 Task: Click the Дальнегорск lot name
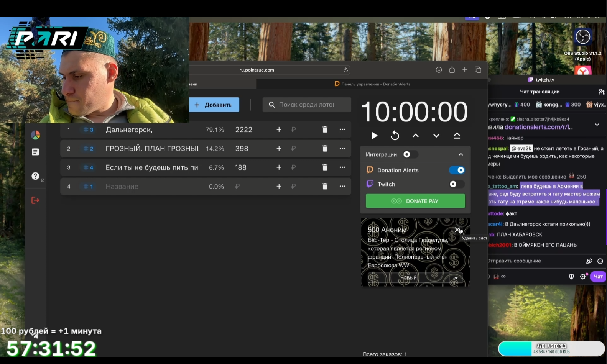tap(129, 130)
